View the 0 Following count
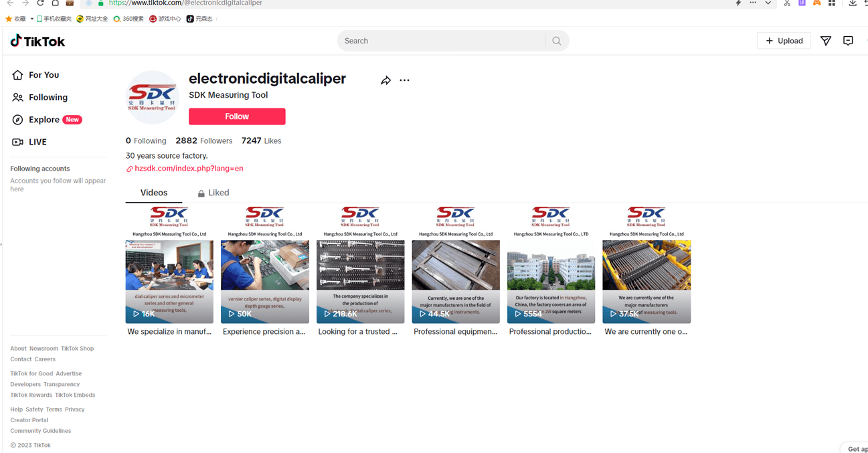 tap(146, 141)
